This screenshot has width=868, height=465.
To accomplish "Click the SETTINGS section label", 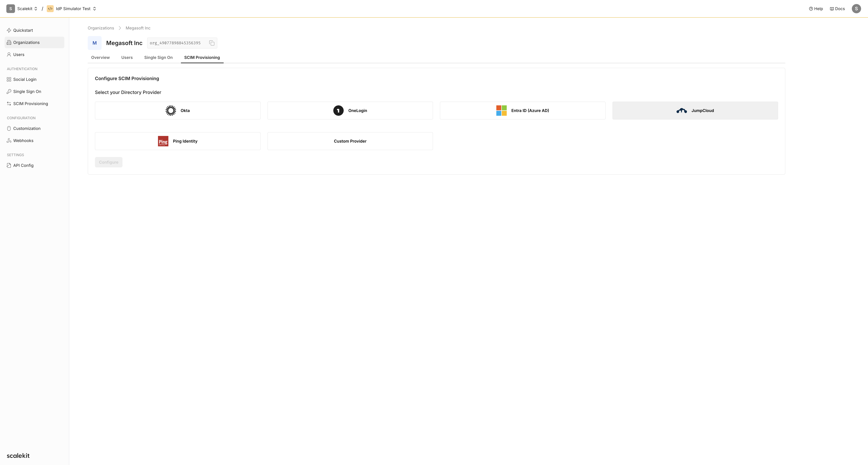I will point(15,155).
